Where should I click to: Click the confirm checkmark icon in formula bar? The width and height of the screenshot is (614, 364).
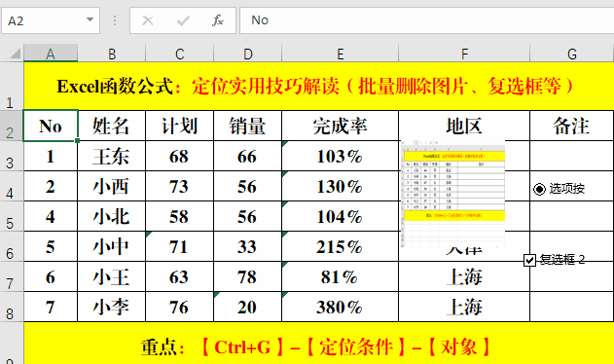point(183,20)
